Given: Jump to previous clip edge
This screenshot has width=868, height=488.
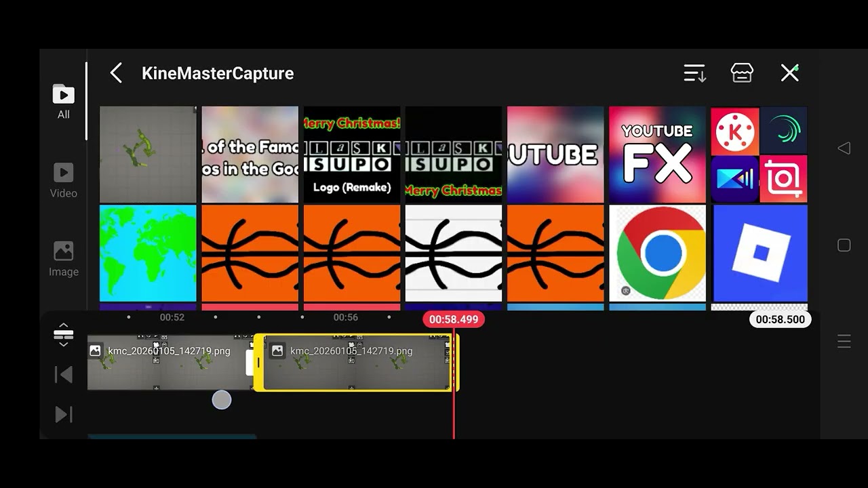Looking at the screenshot, I should 63,374.
